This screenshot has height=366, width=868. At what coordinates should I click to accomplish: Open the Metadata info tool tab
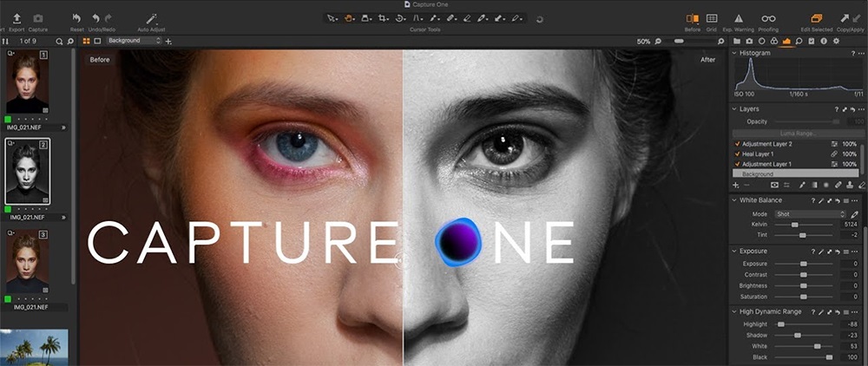pyautogui.click(x=824, y=41)
